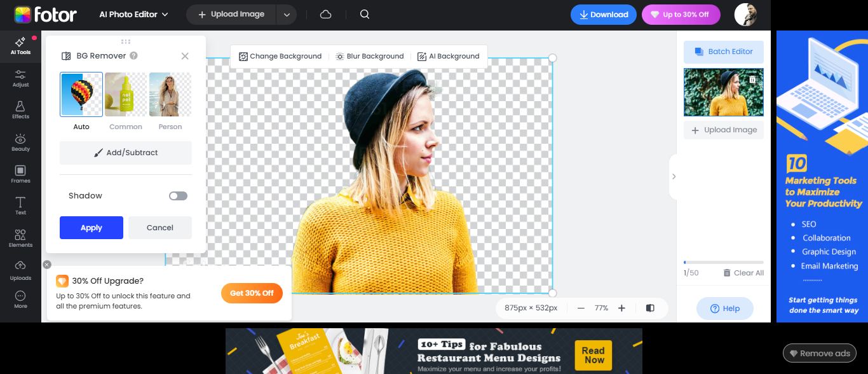Open the AI Photo Editor dropdown
This screenshot has height=374, width=868.
(x=134, y=14)
